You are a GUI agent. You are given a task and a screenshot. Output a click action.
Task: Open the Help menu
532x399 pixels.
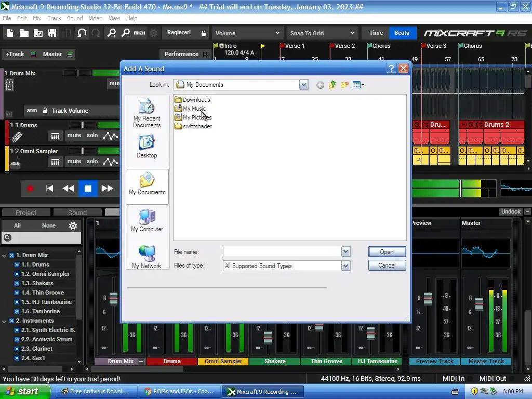[x=131, y=18]
